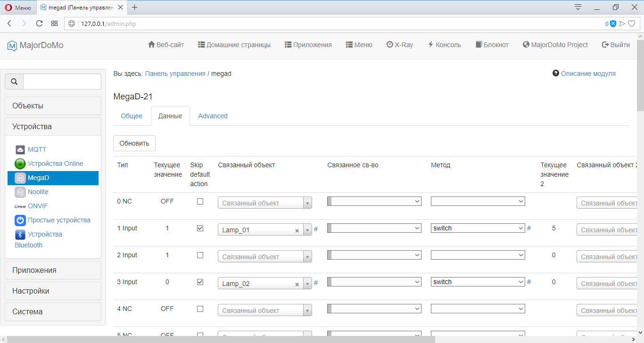
Task: Open the Описание модуля link
Action: [x=587, y=73]
